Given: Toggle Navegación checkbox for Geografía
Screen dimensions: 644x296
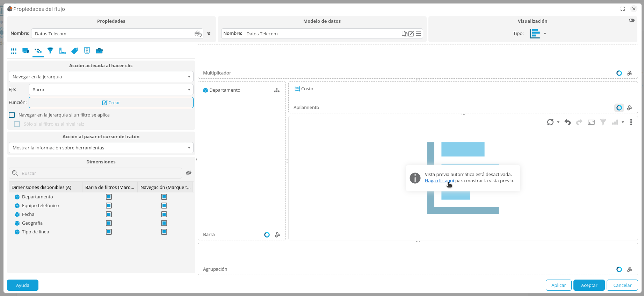Looking at the screenshot, I should 164,223.
